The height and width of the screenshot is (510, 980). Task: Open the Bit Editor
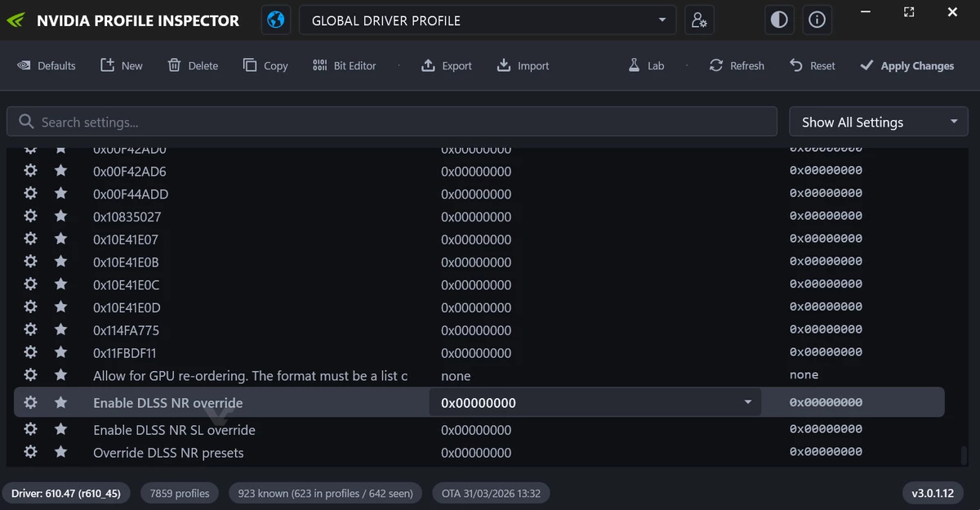coord(345,65)
